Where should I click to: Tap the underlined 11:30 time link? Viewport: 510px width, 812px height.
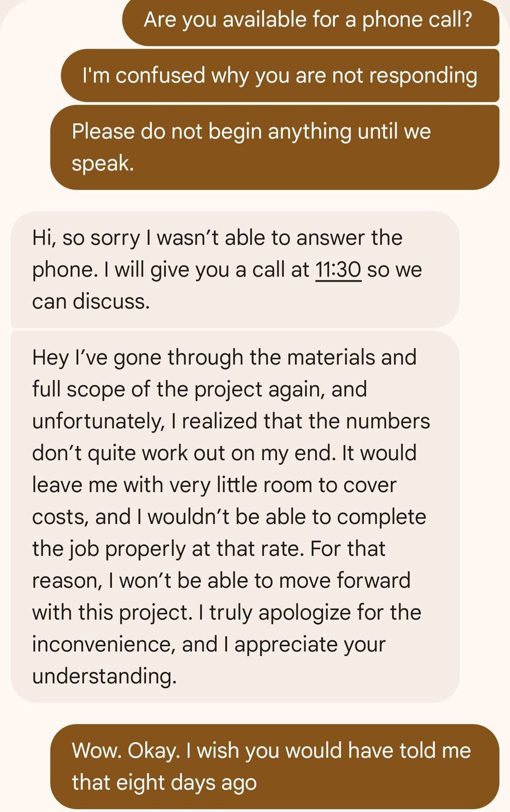click(x=338, y=270)
